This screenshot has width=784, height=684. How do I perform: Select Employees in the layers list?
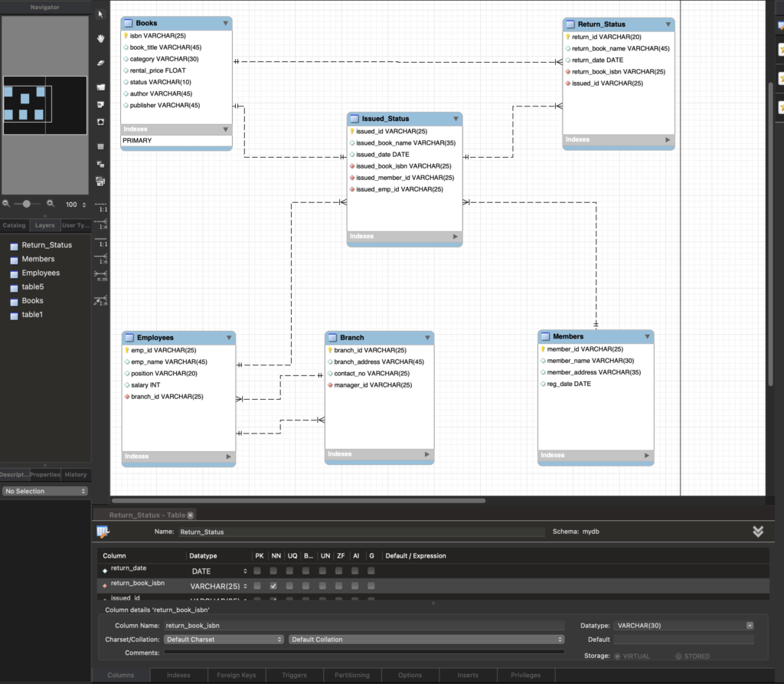[x=41, y=273]
